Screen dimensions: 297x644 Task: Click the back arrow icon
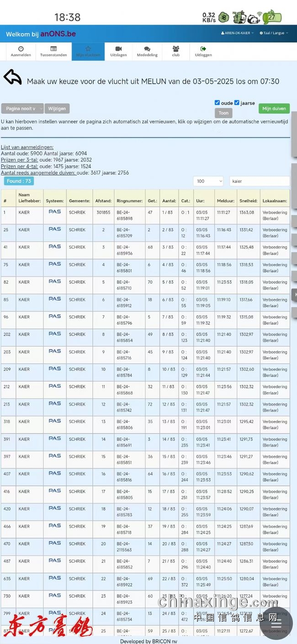[x=13, y=77]
